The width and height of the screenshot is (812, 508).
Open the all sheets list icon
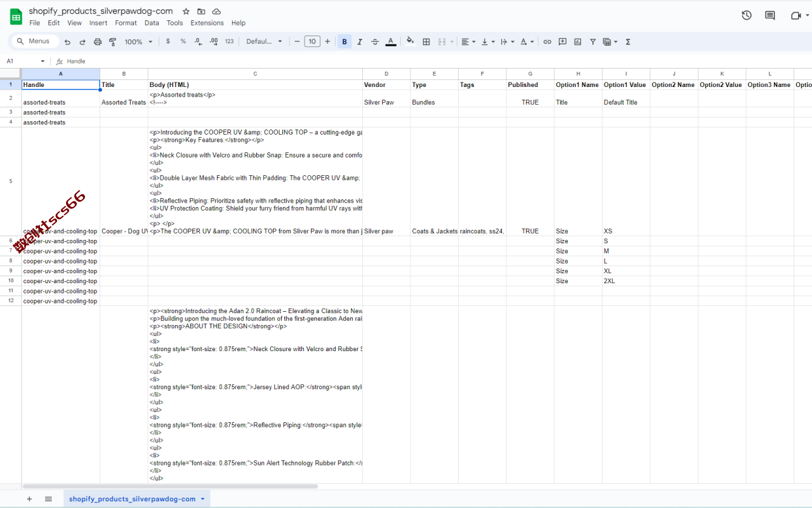point(48,499)
